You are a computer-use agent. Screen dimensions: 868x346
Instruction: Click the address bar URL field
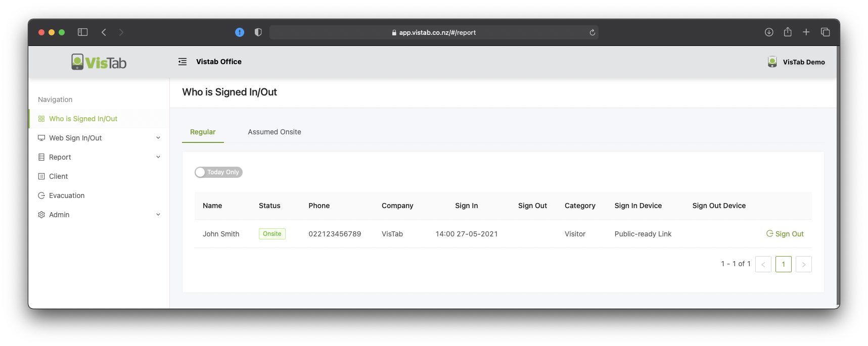tap(434, 32)
